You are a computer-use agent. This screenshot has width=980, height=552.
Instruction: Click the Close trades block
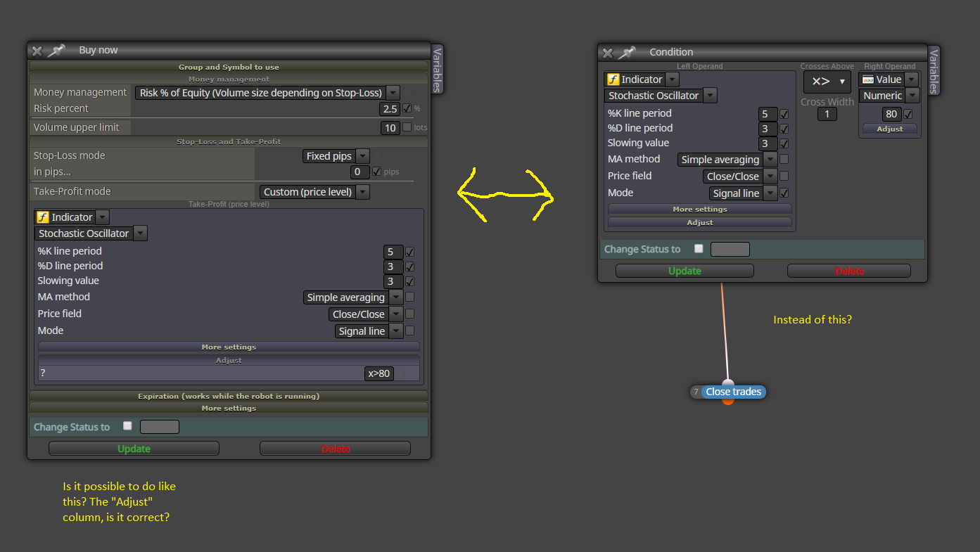(733, 392)
